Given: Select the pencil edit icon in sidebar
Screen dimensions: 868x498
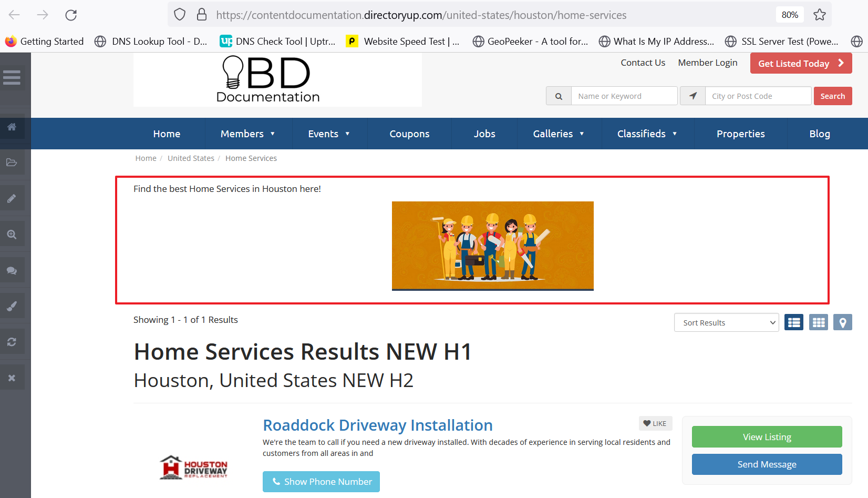Looking at the screenshot, I should pyautogui.click(x=12, y=198).
